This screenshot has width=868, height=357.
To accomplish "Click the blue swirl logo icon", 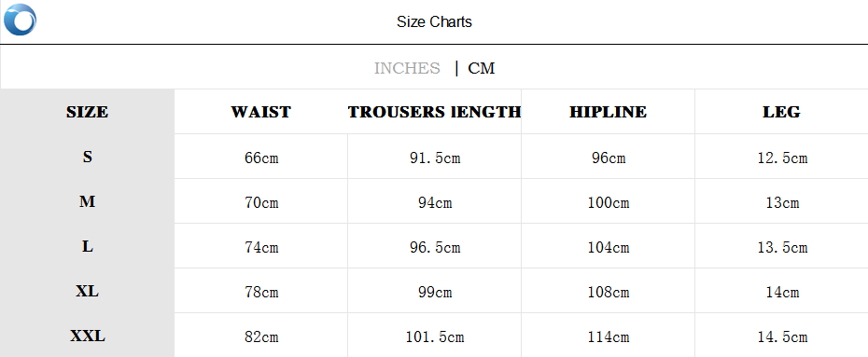I will (x=20, y=20).
